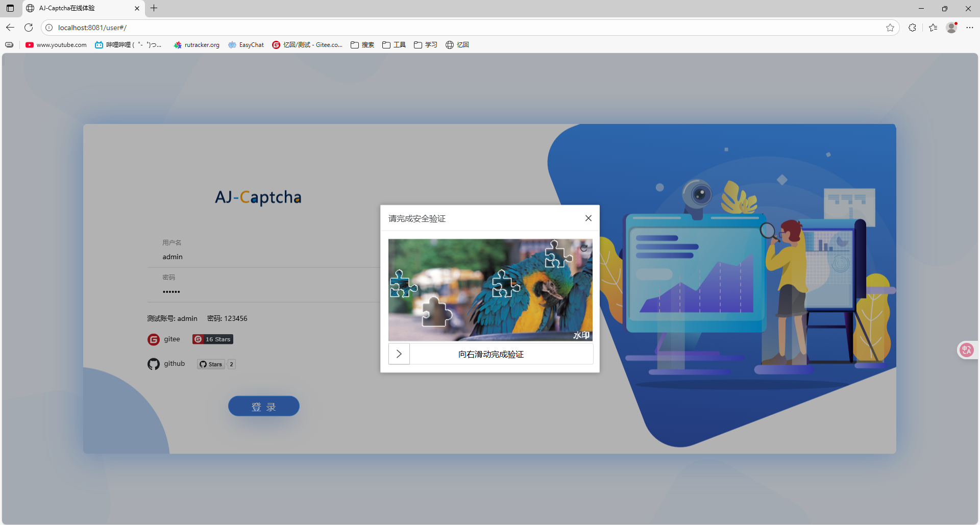Screen dimensions: 980x525
Task: Add this page to favorites star
Action: [890, 28]
